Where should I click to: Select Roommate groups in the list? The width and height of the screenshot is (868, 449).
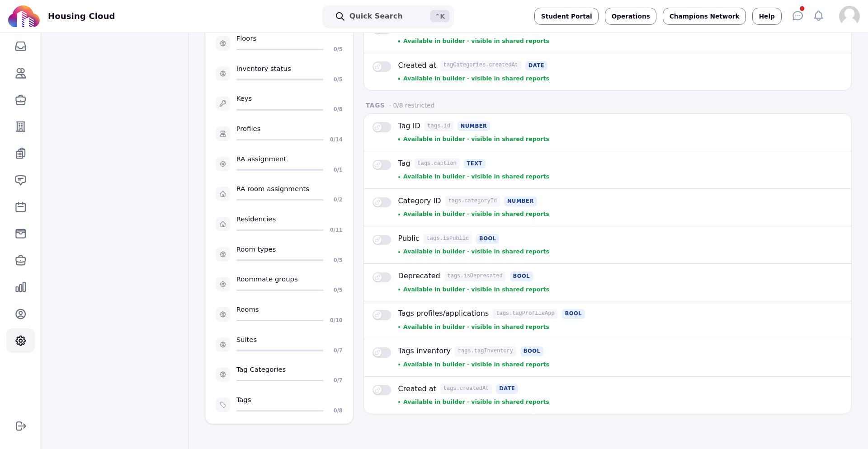point(279,284)
